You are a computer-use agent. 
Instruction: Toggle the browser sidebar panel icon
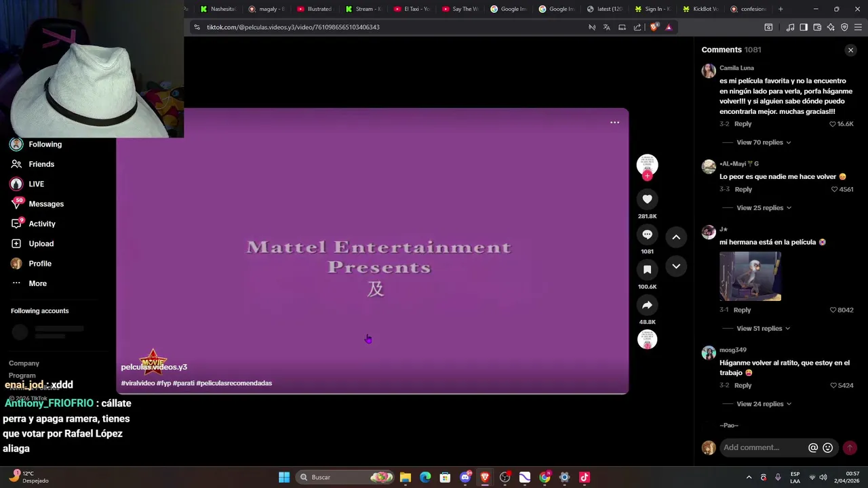click(x=804, y=27)
